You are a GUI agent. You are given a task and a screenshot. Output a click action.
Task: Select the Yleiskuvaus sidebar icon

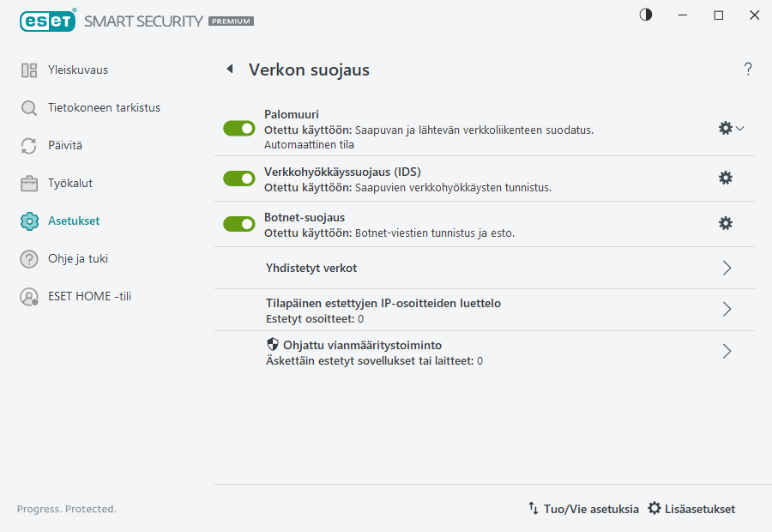(29, 70)
